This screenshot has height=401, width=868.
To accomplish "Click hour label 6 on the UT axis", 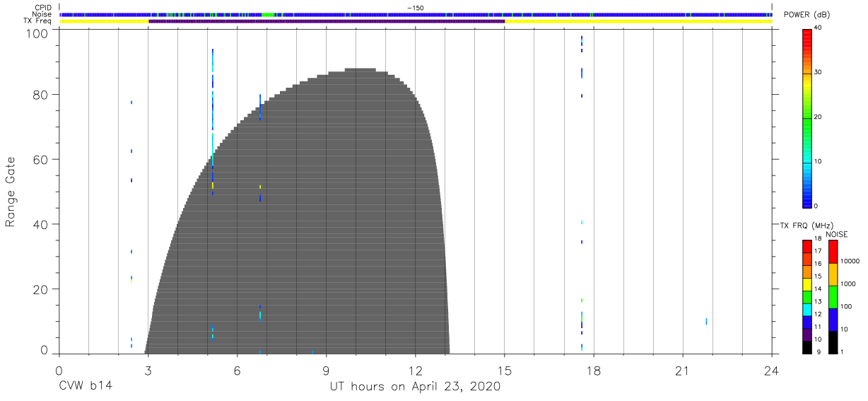I will coord(237,372).
